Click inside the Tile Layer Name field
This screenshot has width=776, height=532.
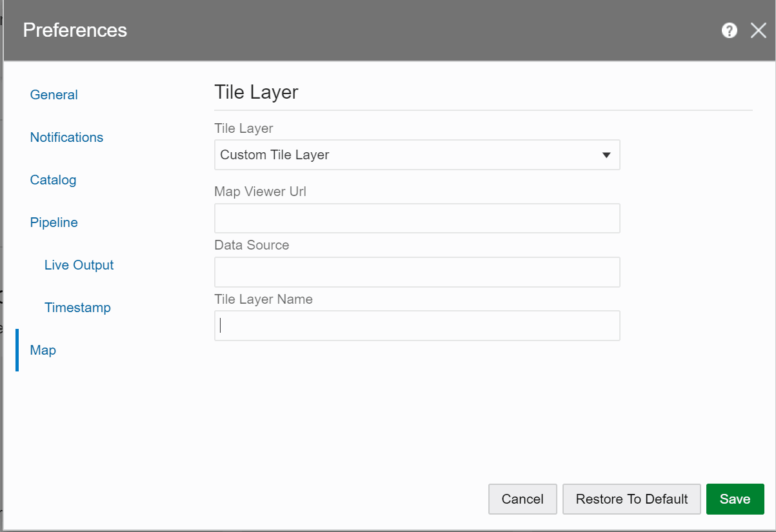pos(417,326)
